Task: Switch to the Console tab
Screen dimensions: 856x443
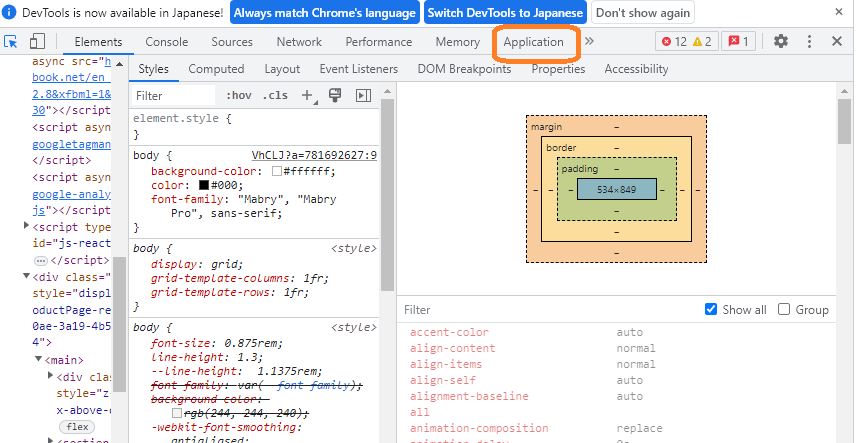Action: [x=167, y=42]
